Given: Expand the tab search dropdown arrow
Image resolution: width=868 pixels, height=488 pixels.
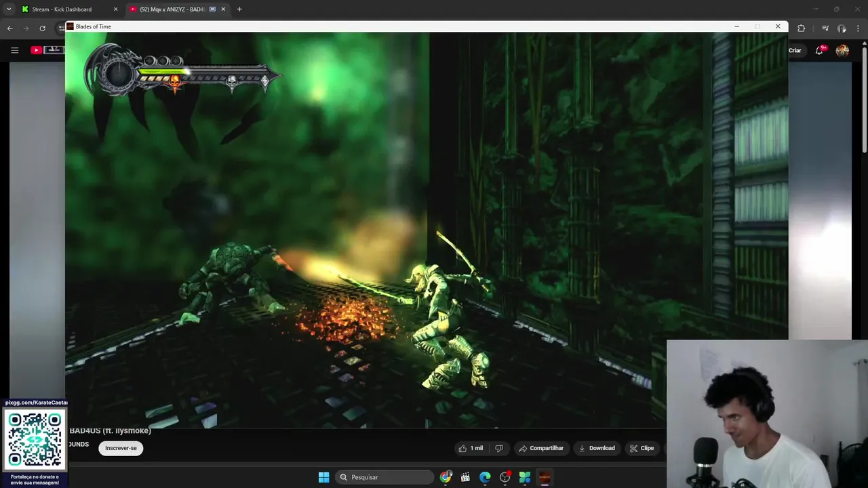Looking at the screenshot, I should coord(9,9).
